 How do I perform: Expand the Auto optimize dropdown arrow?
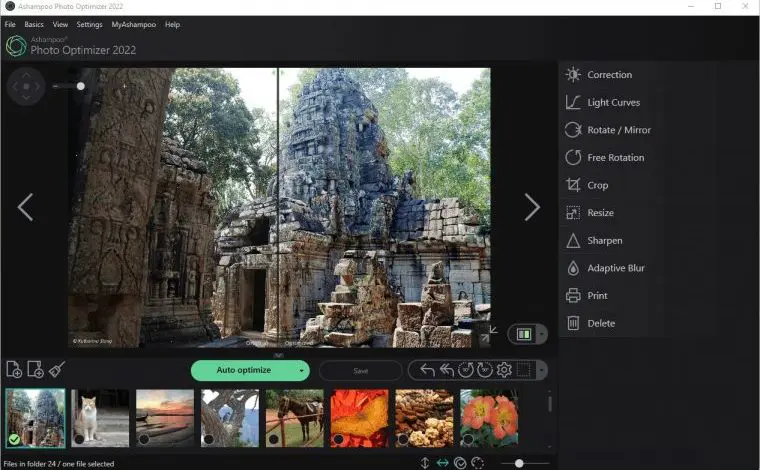[x=301, y=371]
